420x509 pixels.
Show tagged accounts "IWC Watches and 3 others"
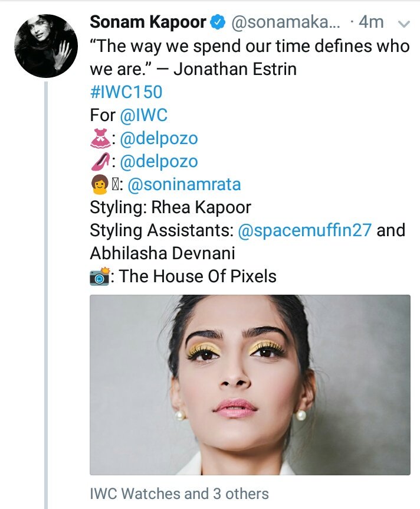179,494
